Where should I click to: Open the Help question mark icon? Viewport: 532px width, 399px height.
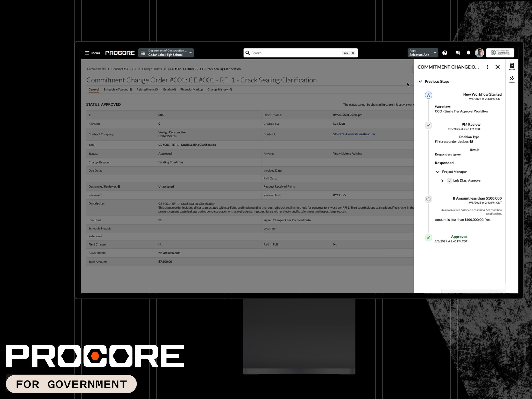point(445,53)
